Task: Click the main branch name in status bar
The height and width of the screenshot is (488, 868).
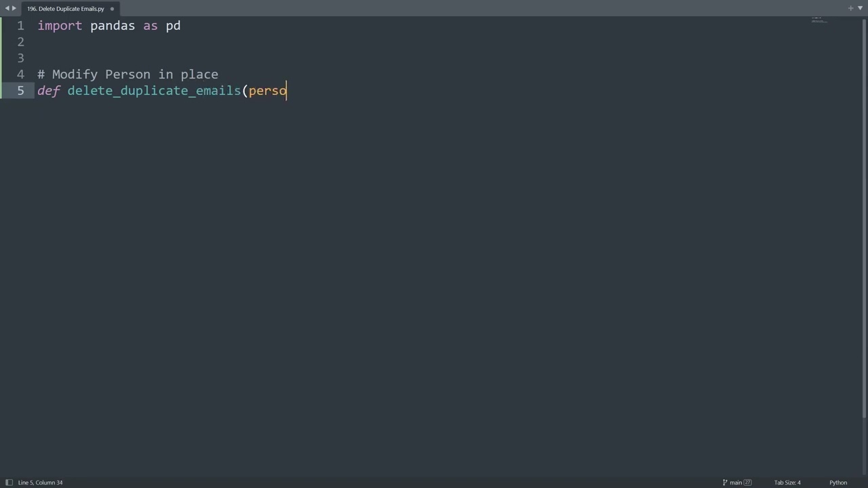Action: [736, 483]
